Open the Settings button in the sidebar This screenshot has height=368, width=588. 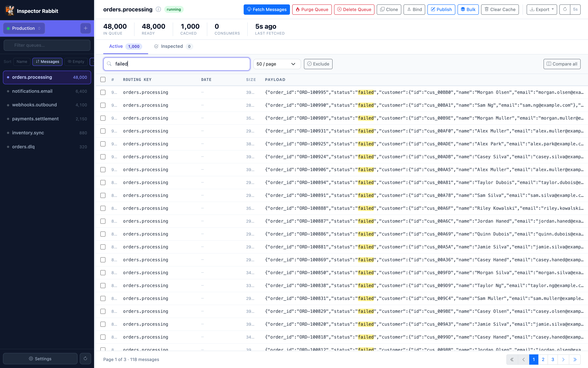pos(40,358)
